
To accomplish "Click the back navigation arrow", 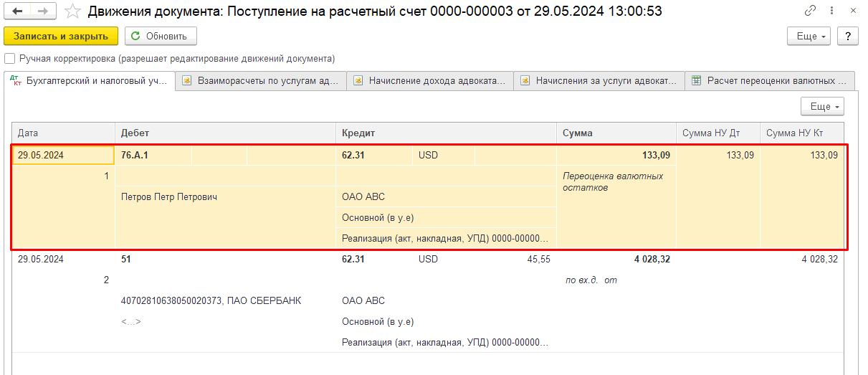I will click(x=18, y=11).
